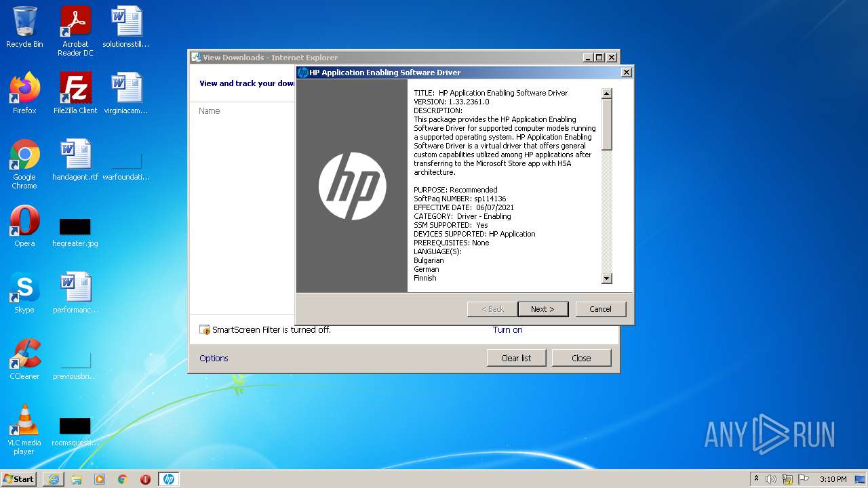Click 'EFFECTIVE DATE: 06/07/2021' text line

(x=464, y=207)
